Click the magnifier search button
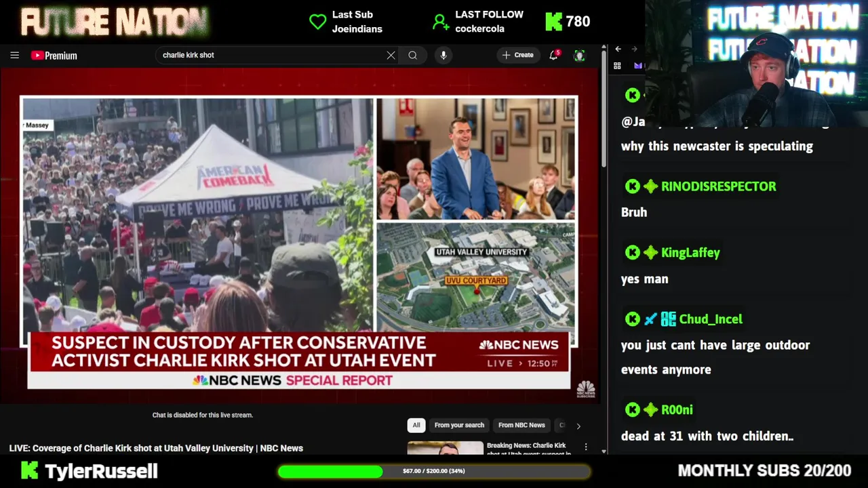The image size is (868, 488). point(412,56)
